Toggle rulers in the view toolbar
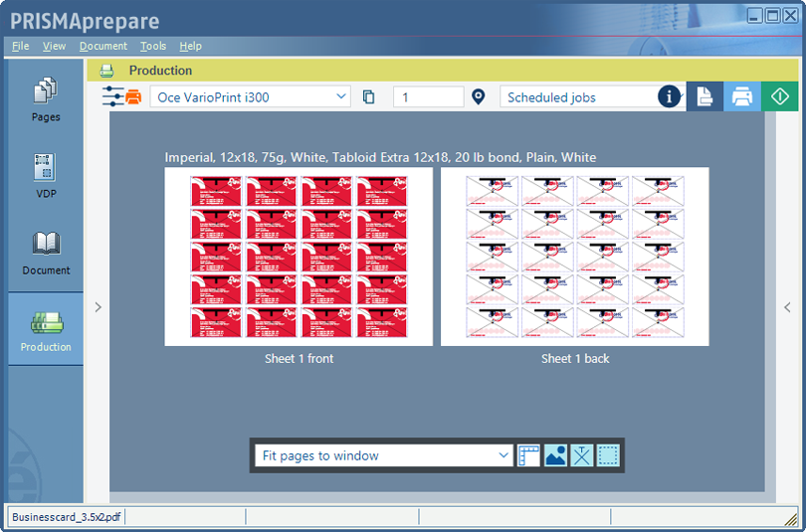 tap(528, 455)
